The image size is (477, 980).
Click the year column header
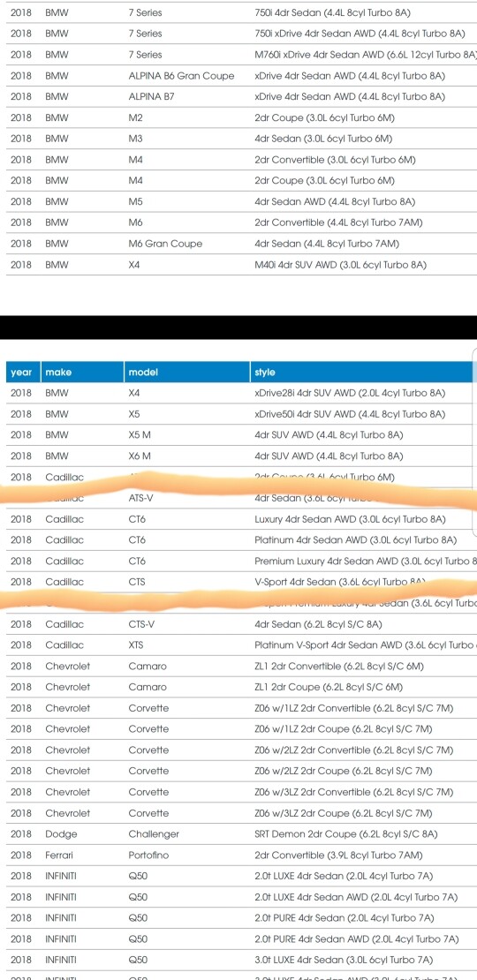[20, 372]
